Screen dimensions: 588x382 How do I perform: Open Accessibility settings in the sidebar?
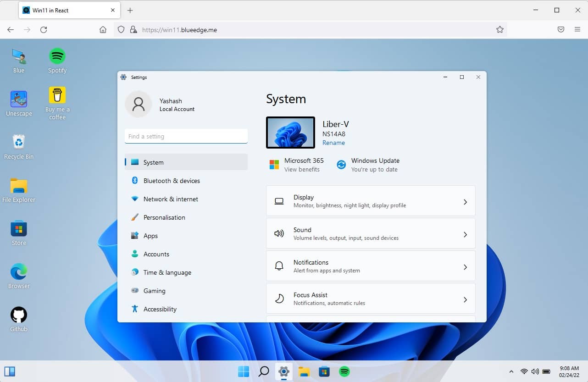186,309
